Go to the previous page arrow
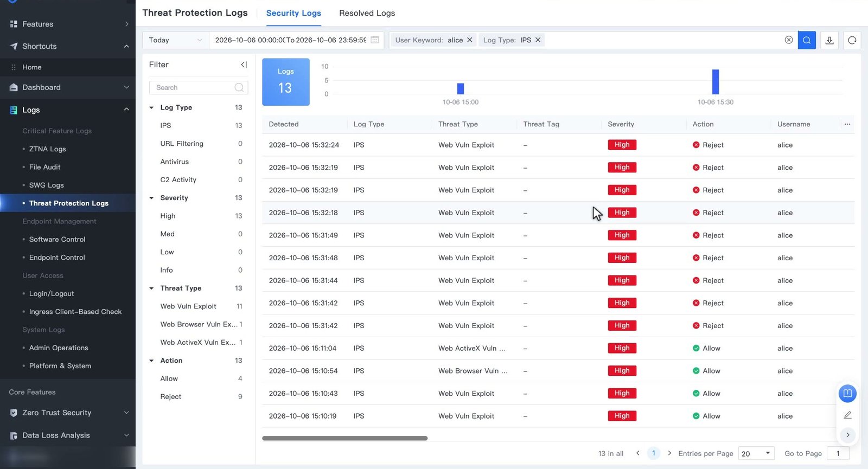868x469 pixels. pyautogui.click(x=638, y=453)
